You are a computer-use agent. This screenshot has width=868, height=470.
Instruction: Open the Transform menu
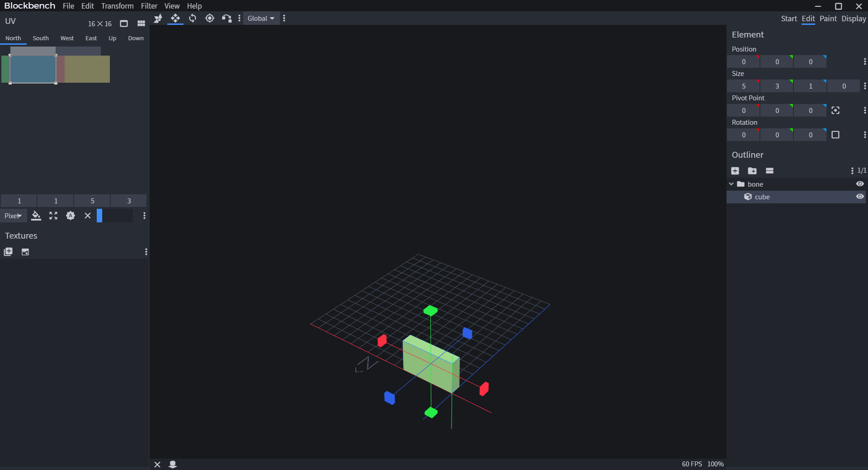(117, 6)
